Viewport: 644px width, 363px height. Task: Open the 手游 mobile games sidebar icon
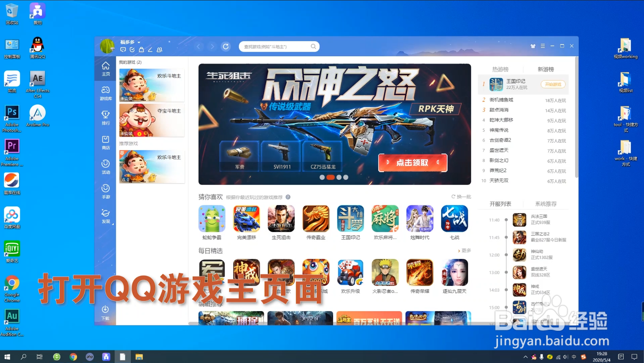click(106, 191)
